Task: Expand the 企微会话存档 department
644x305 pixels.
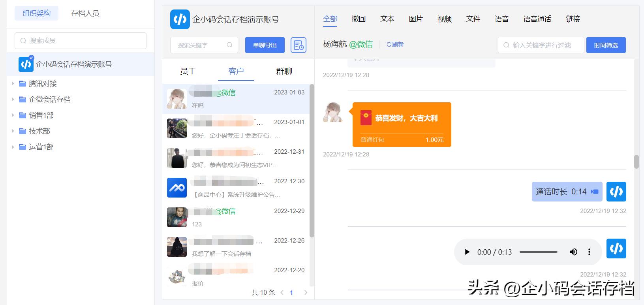Action: pos(13,100)
